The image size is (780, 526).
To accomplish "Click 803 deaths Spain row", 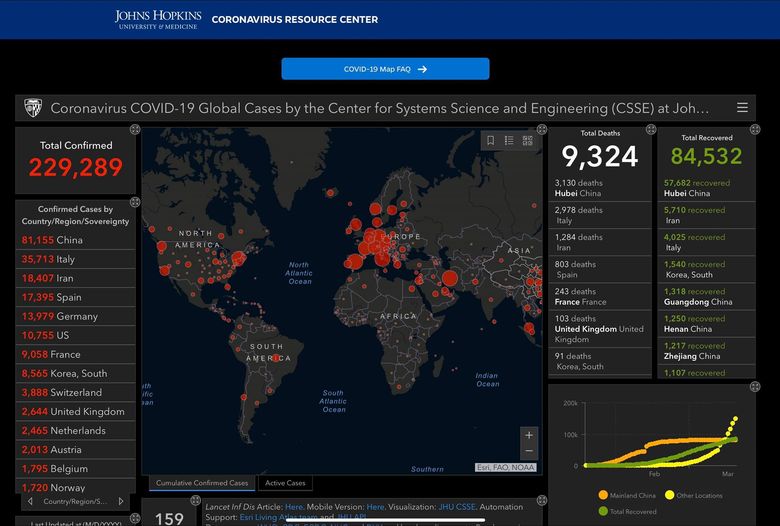I will pyautogui.click(x=600, y=269).
